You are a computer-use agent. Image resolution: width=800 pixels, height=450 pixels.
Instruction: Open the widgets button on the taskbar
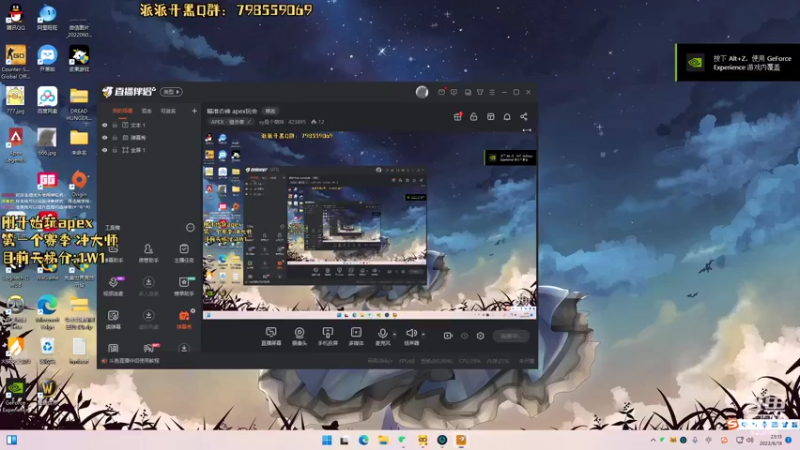(x=11, y=440)
